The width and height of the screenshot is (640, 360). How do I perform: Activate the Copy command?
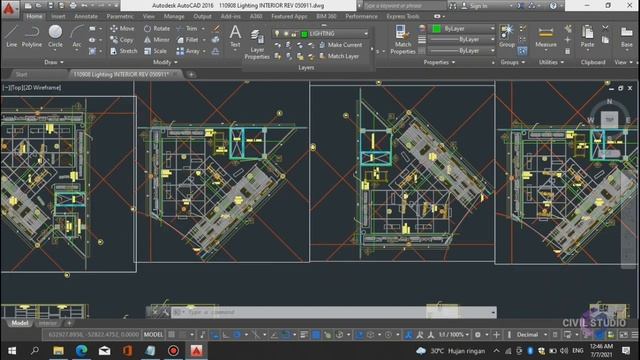pos(121,40)
